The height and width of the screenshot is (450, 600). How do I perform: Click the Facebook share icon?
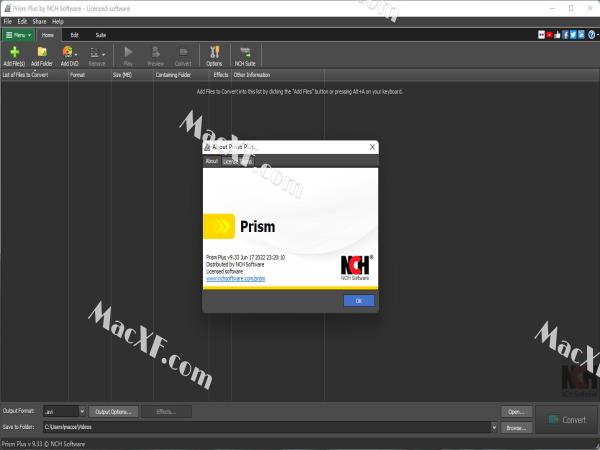[565, 35]
